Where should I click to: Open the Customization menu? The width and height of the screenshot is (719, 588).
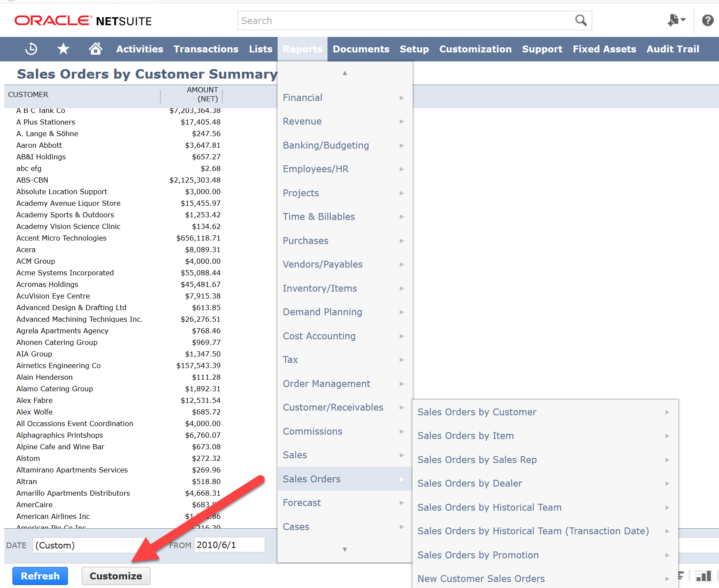(x=475, y=49)
